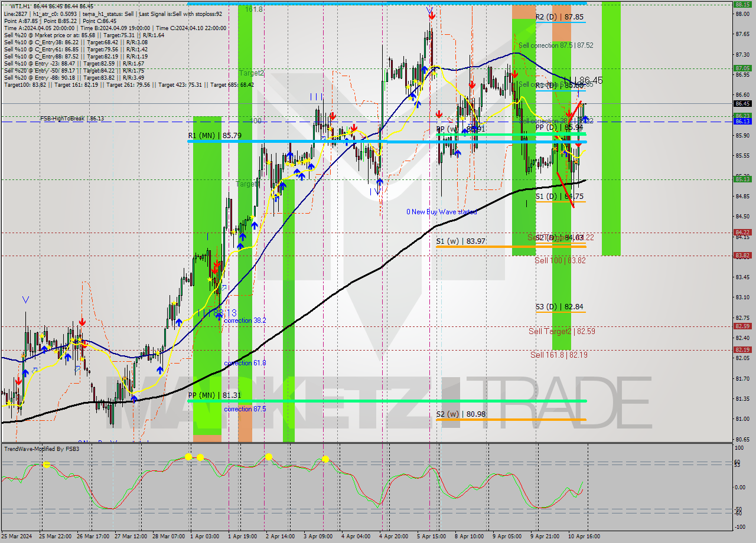
Task: Select the '0 New Buy Wave started' annotation
Action: pos(441,211)
